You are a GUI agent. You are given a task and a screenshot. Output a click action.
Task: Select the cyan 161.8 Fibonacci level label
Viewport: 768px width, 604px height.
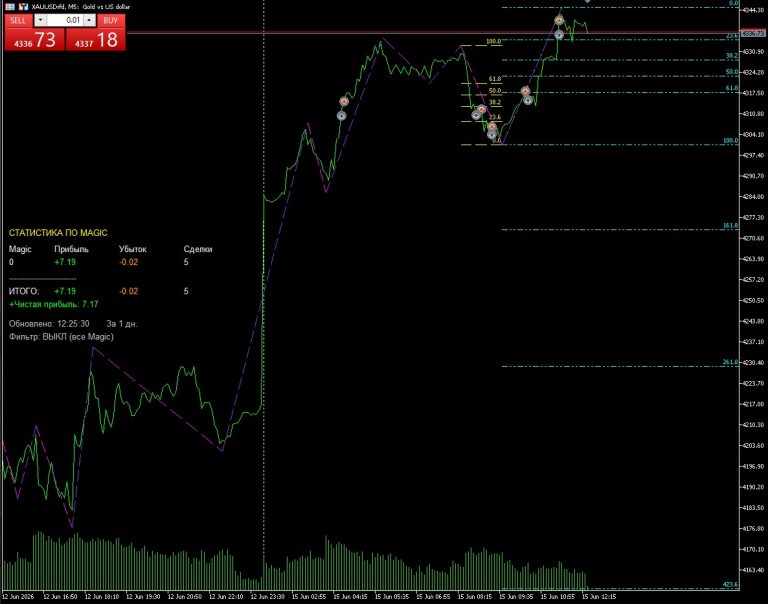[730, 226]
